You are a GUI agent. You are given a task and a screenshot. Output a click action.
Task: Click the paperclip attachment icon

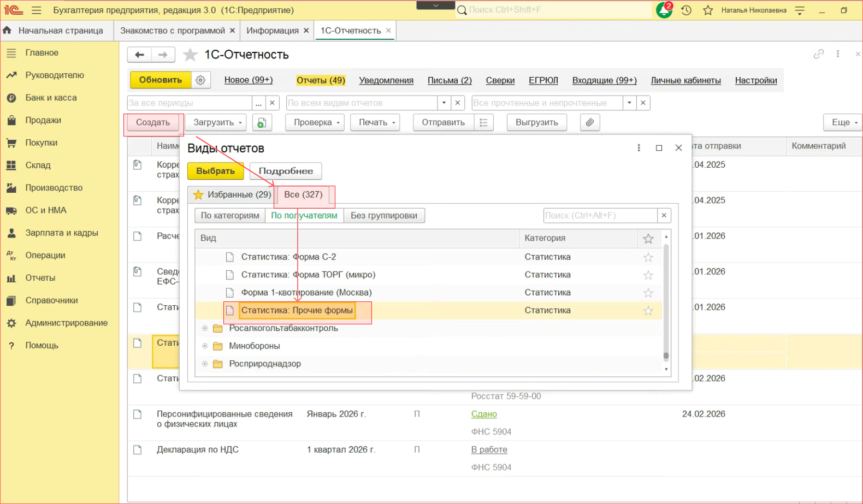point(590,123)
